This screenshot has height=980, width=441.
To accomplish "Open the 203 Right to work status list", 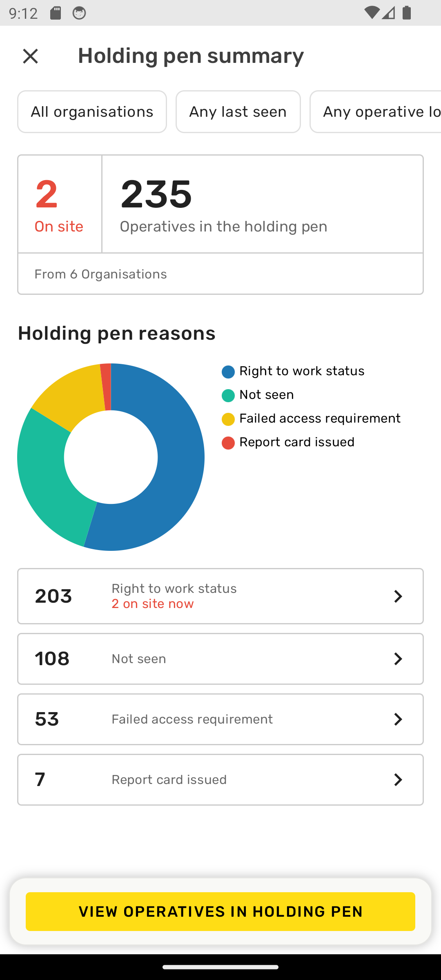I will click(220, 596).
